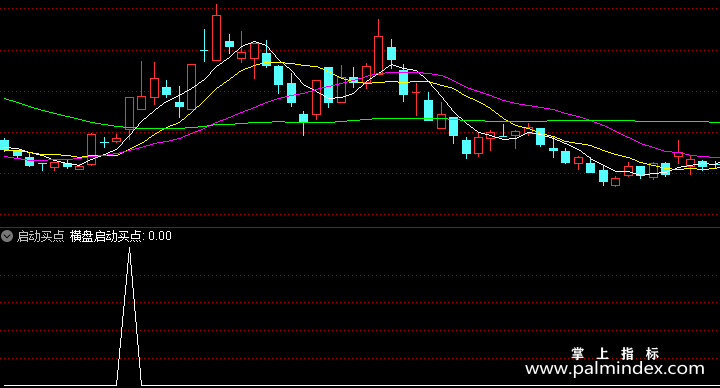The image size is (720, 388).
Task: Click the lowest red candlestick at the chart bottom
Action: click(x=616, y=182)
